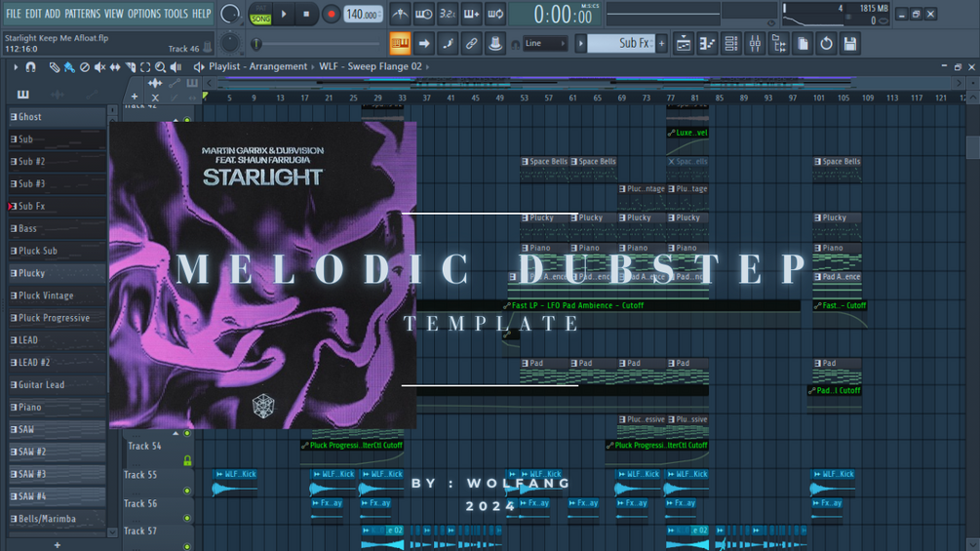Toggle typing keyboard to piano icon
This screenshot has width=980, height=551.
click(x=400, y=44)
